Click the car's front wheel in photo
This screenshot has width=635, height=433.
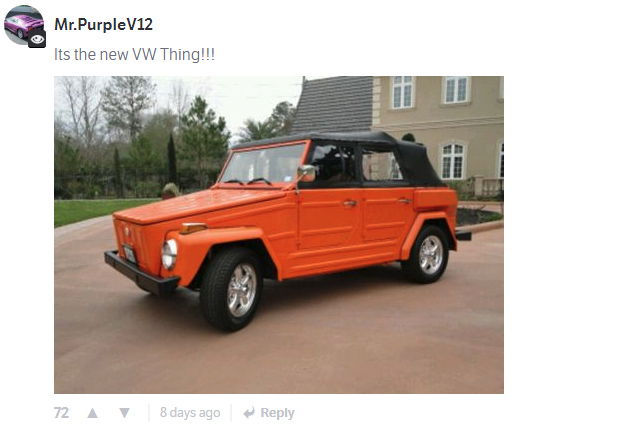pos(231,290)
